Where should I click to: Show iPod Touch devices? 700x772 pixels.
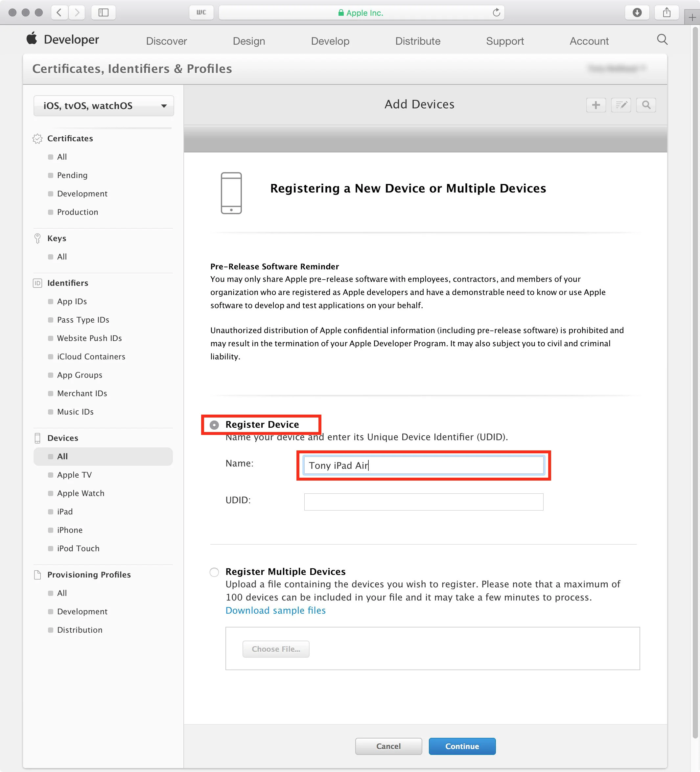point(78,549)
